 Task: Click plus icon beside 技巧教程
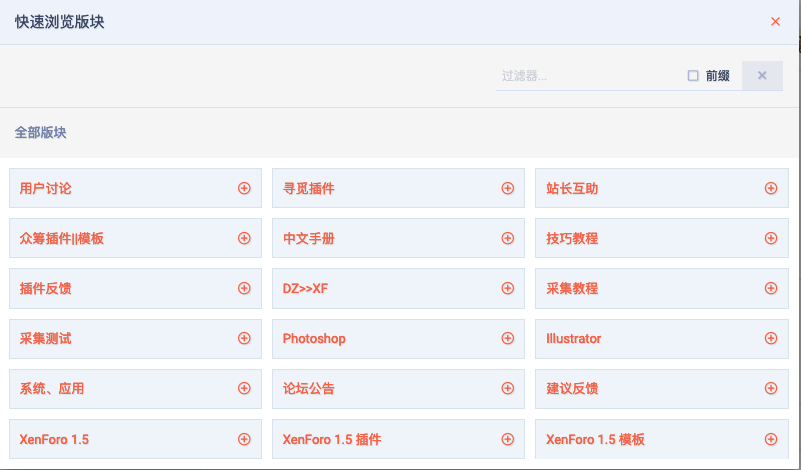pyautogui.click(x=771, y=238)
